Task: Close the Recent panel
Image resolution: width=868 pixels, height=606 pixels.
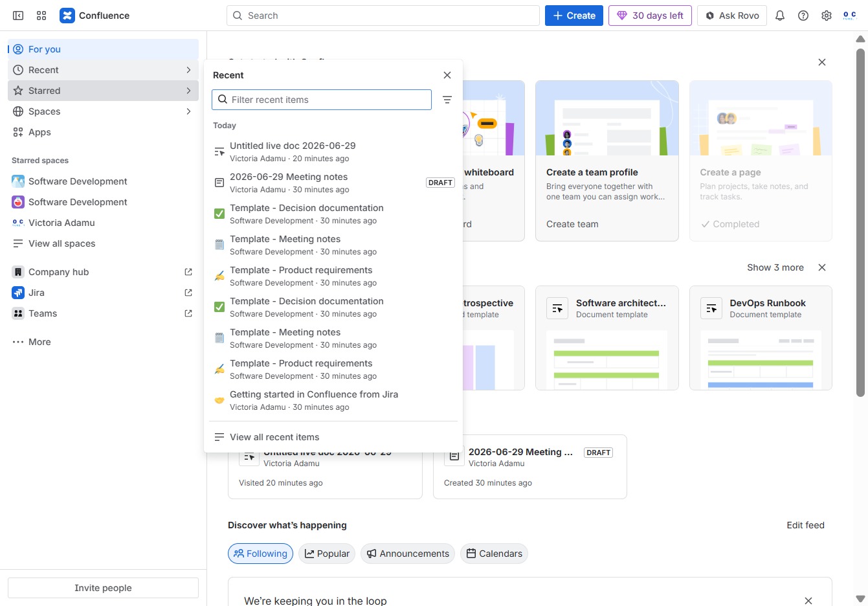Action: (x=447, y=75)
